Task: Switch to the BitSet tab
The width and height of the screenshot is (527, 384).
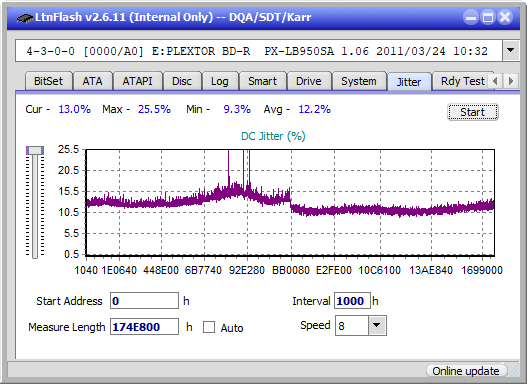Action: coord(48,81)
